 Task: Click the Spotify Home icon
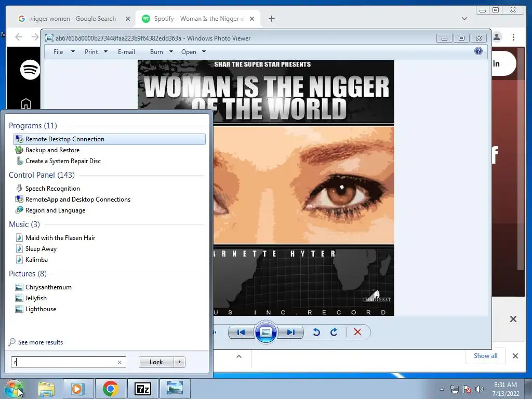click(26, 103)
